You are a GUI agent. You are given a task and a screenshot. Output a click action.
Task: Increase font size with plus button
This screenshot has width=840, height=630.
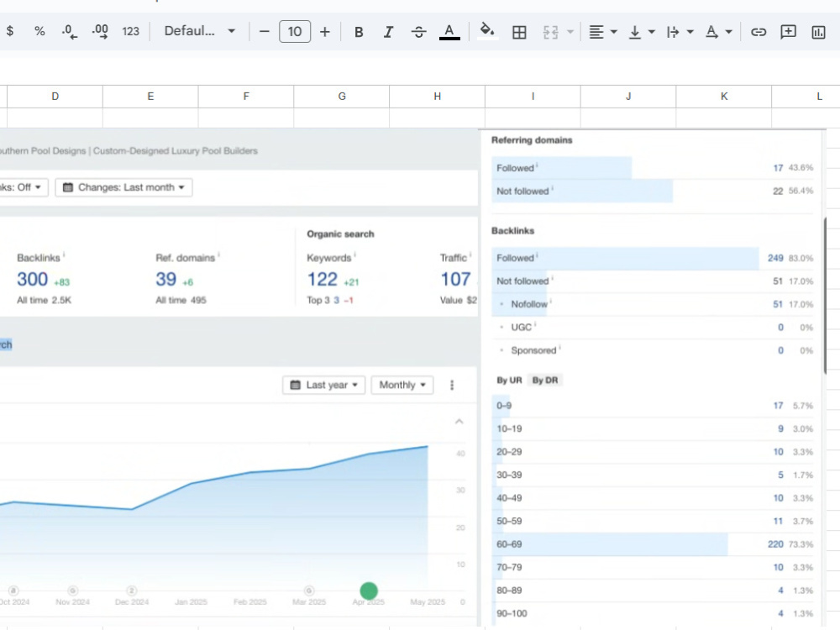324,32
